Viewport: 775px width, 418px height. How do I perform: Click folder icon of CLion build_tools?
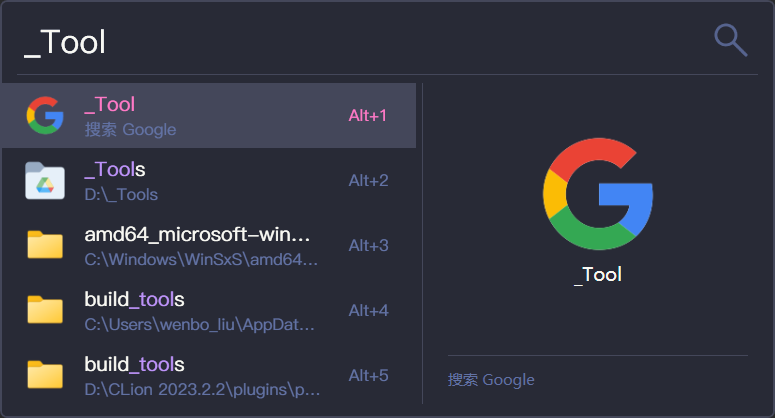(x=45, y=375)
